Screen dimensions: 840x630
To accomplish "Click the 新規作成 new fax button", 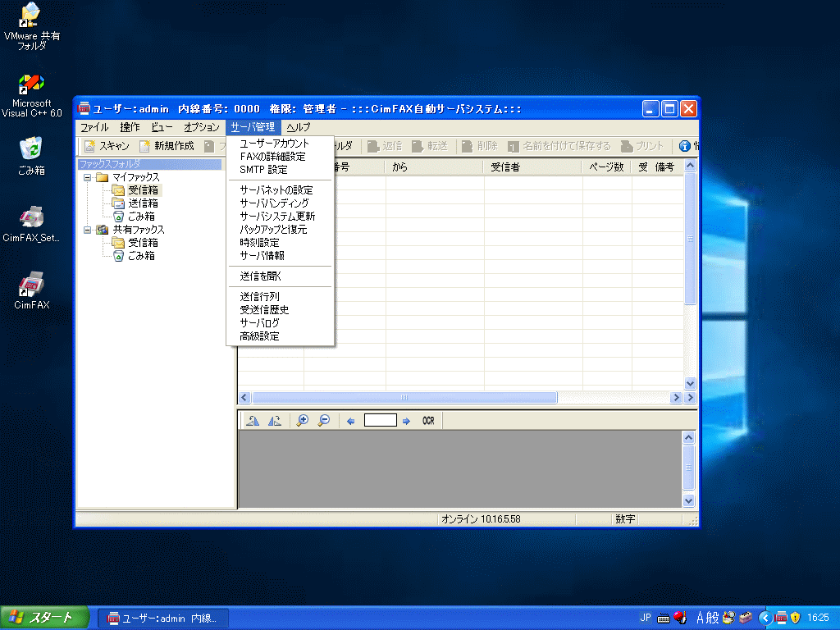I will click(167, 146).
